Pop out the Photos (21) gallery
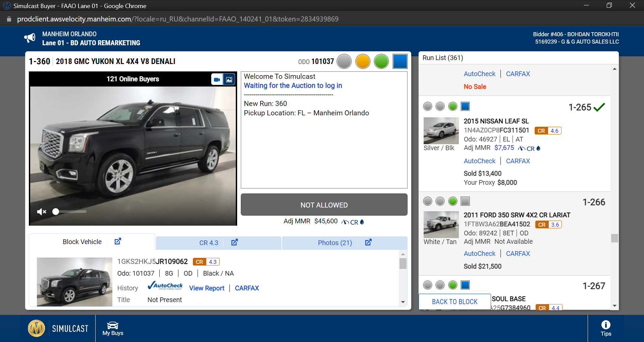The width and height of the screenshot is (644, 342). tap(368, 242)
